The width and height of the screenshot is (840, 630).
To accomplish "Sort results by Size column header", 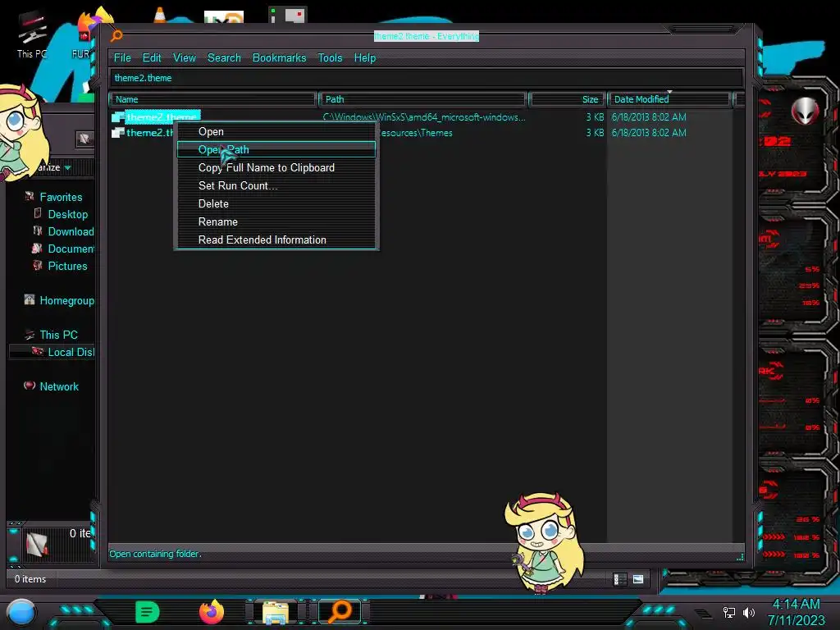I will pos(567,99).
